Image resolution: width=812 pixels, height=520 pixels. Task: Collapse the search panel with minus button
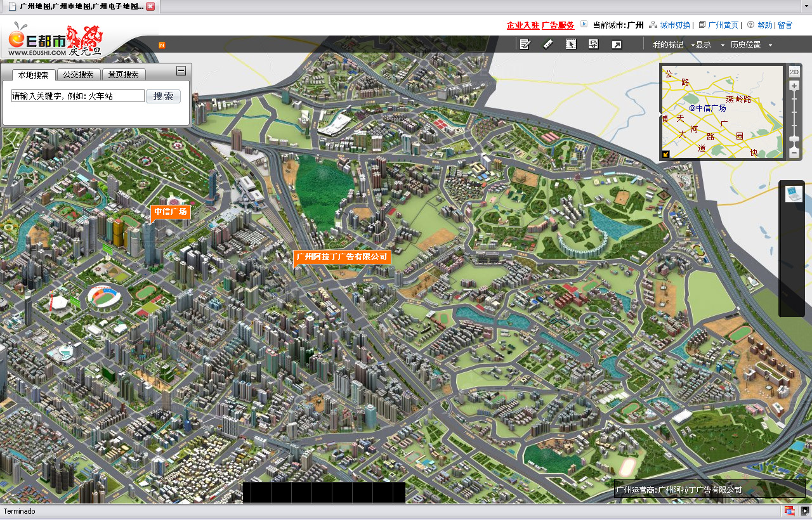[x=181, y=70]
